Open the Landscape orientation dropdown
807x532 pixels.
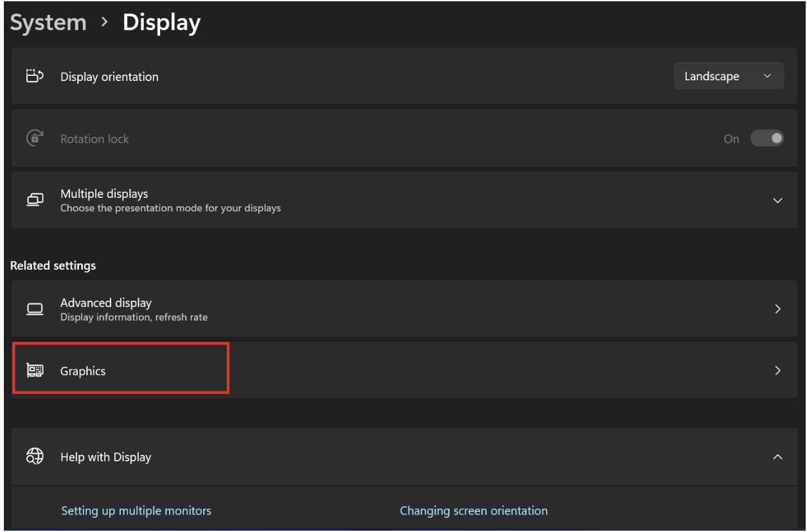pos(729,76)
